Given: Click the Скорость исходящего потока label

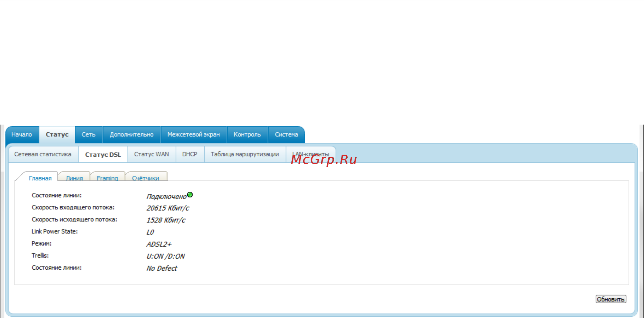Looking at the screenshot, I should [x=74, y=219].
